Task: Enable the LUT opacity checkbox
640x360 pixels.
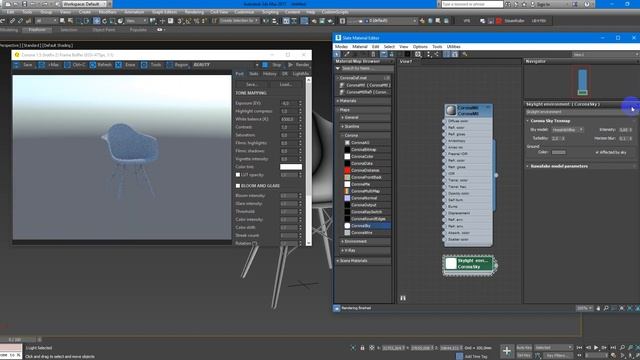Action: [238, 175]
